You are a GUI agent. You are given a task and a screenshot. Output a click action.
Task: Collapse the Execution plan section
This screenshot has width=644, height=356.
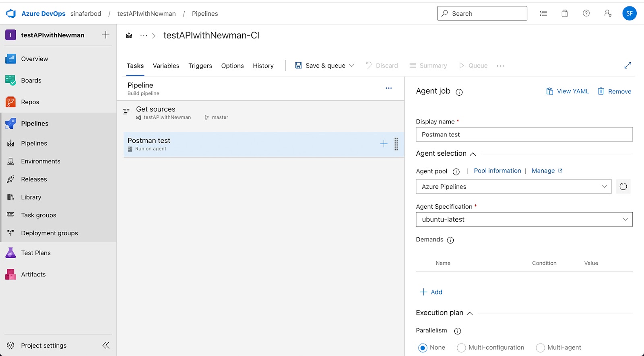(470, 313)
